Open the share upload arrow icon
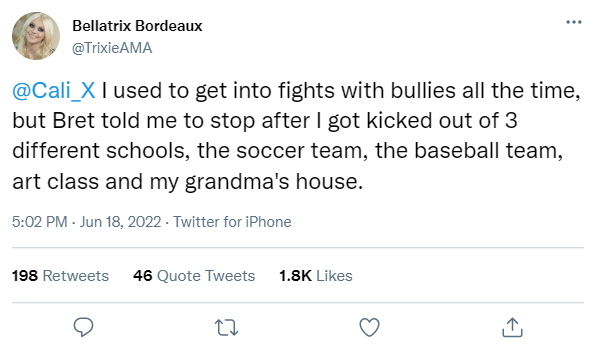 coord(512,327)
